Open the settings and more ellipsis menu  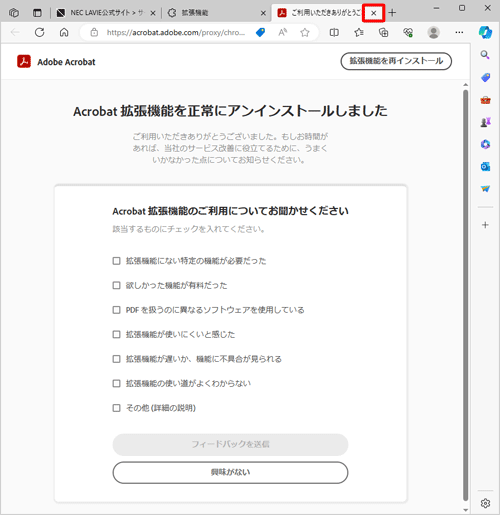[x=459, y=32]
